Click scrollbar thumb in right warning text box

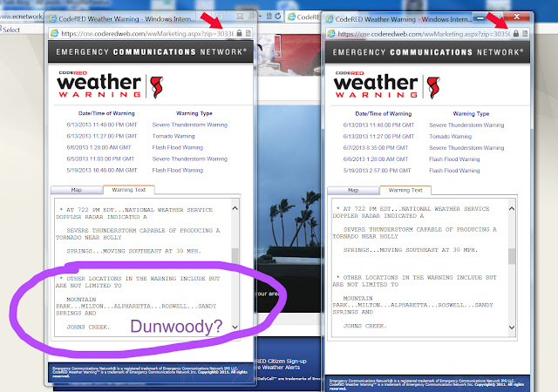512,256
